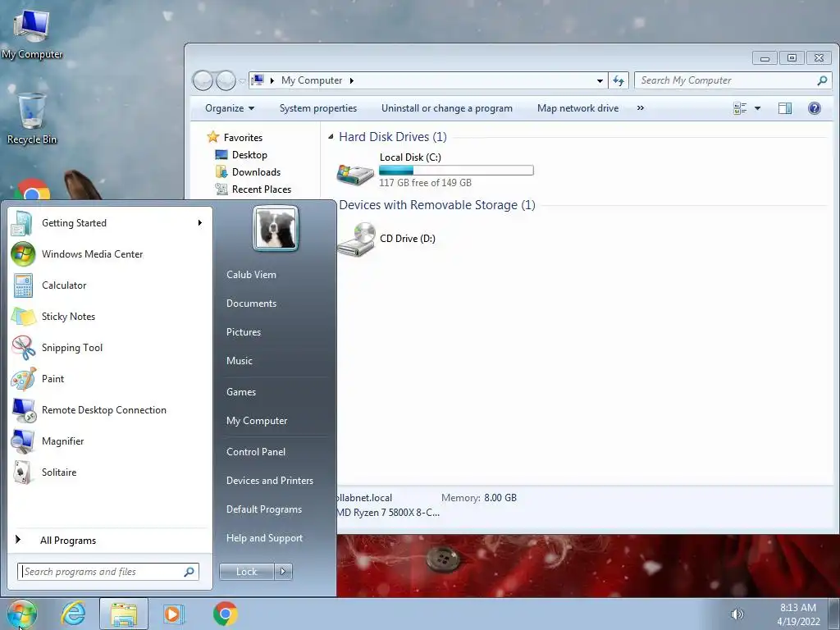The height and width of the screenshot is (630, 840).
Task: Select the Recycle Bin desktop icon
Action: [x=32, y=119]
